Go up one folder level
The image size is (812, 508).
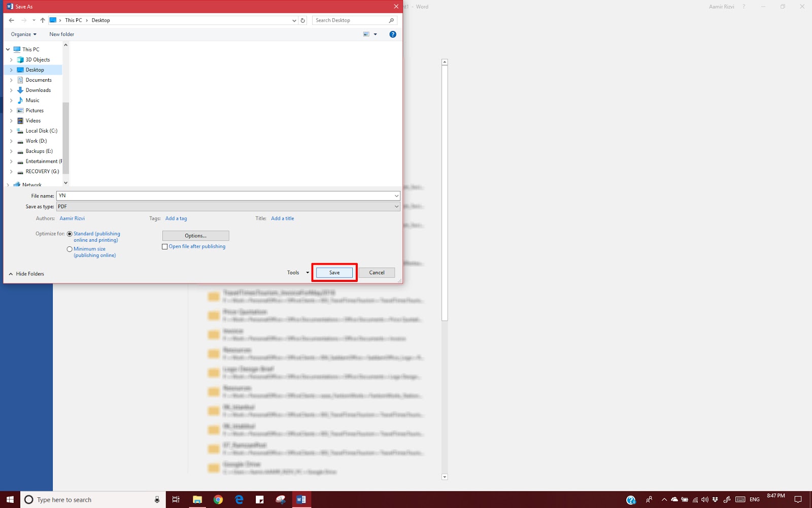tap(43, 20)
